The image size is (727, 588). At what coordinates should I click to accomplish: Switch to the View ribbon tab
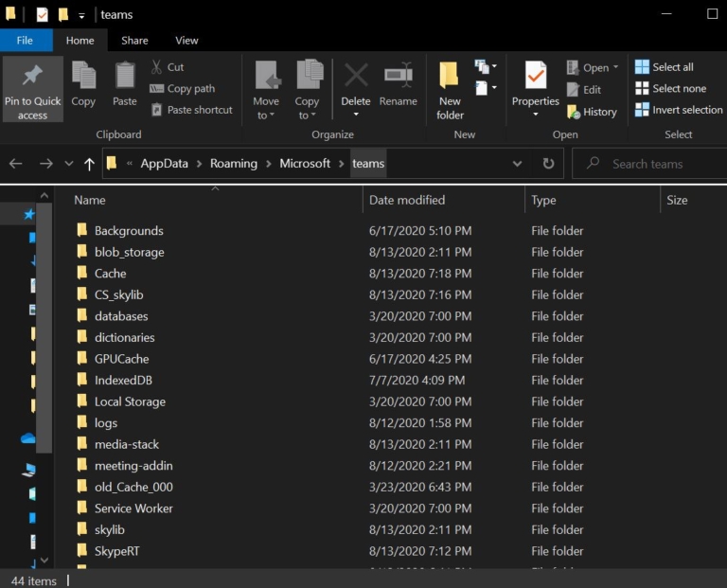pos(186,41)
